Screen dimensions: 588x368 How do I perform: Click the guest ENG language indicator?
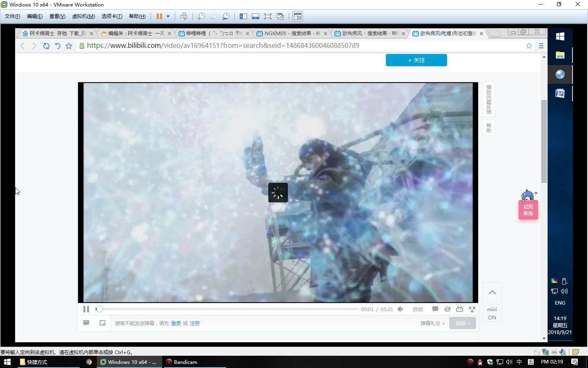[x=560, y=303]
